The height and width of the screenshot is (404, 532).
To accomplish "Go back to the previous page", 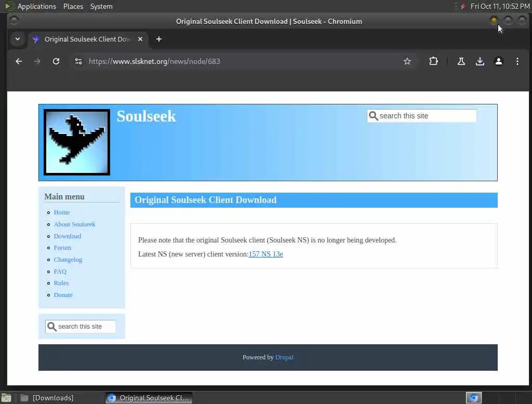I will coord(19,61).
